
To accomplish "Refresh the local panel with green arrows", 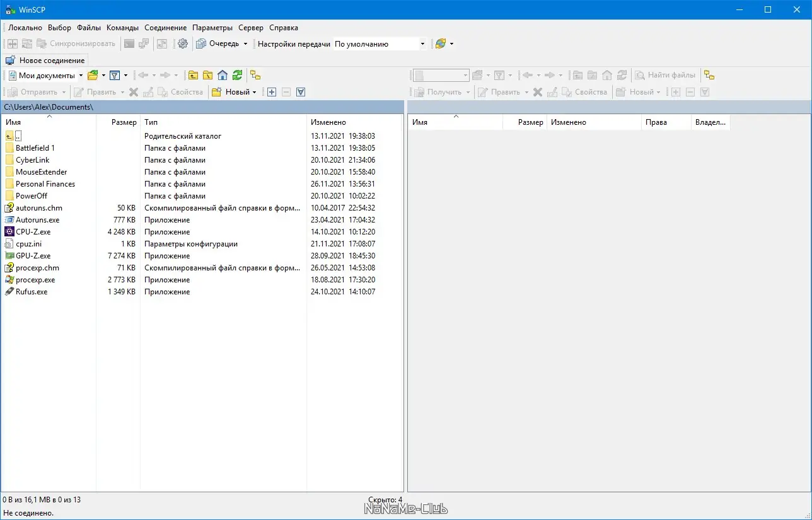I will tap(237, 75).
